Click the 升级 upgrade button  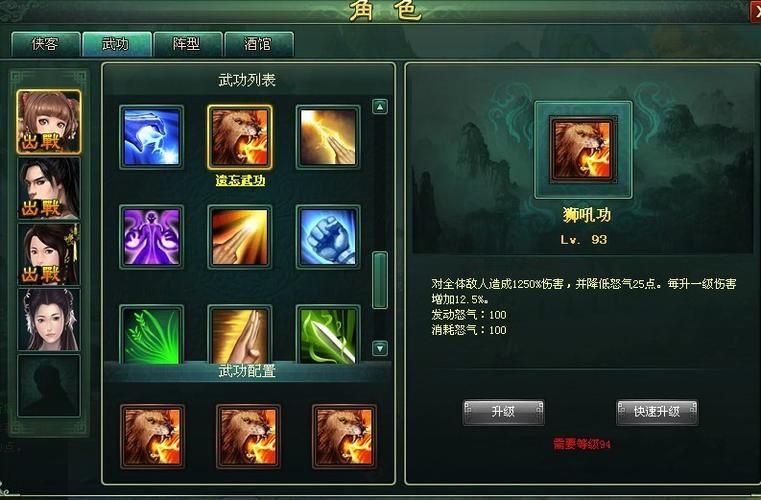point(503,412)
